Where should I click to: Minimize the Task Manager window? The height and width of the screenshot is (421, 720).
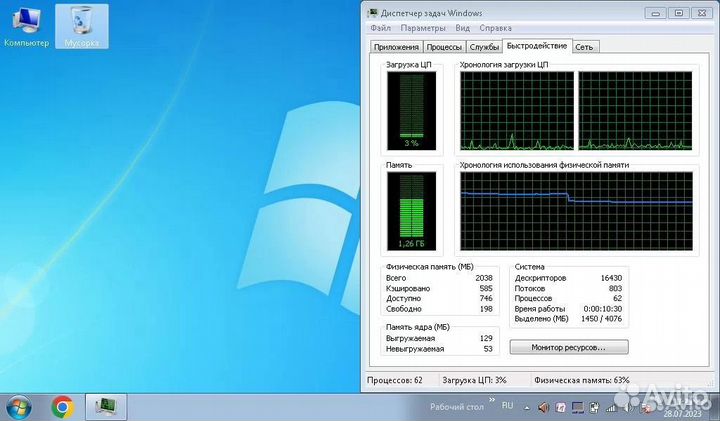(656, 13)
